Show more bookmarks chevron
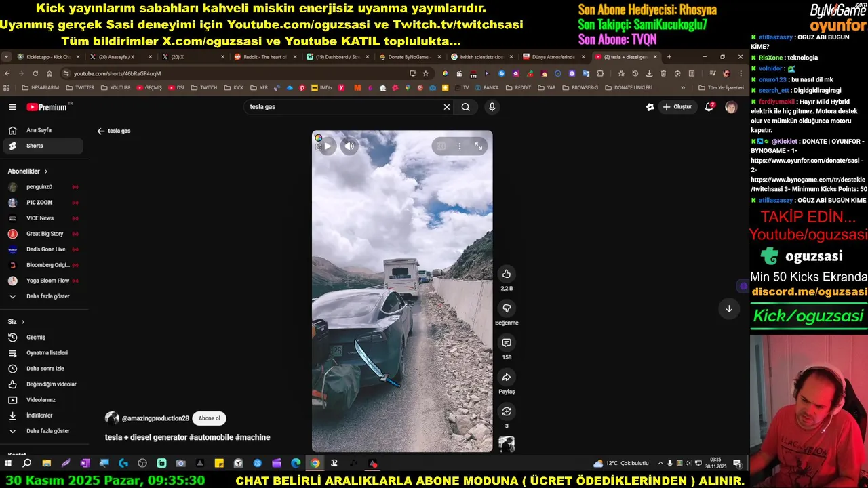Viewport: 868px width, 488px height. pos(683,88)
